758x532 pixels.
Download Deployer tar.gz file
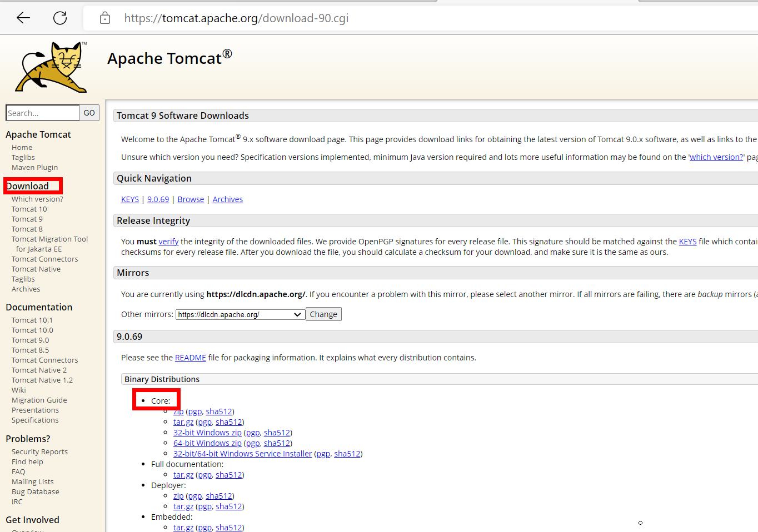click(183, 506)
